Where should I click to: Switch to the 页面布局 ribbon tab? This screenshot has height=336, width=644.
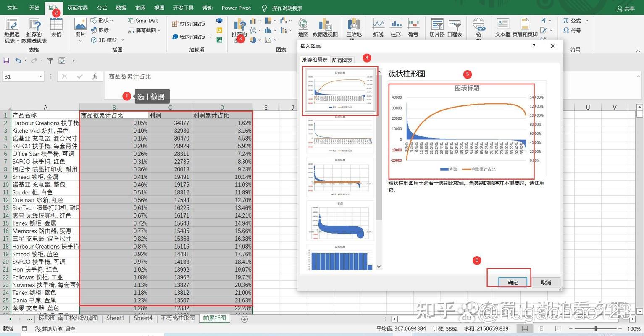click(78, 8)
